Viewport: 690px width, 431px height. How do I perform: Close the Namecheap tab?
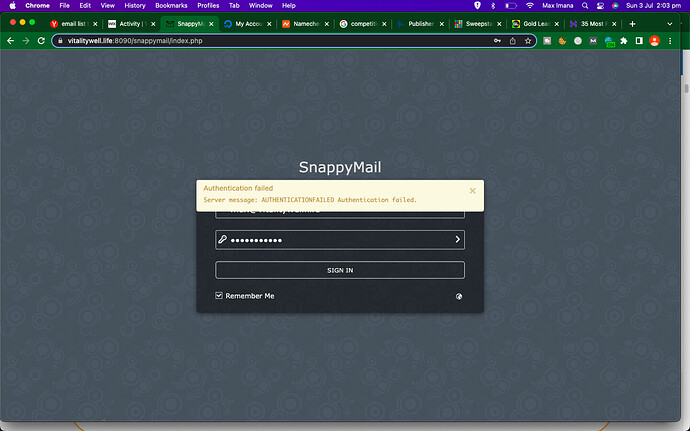pos(327,24)
